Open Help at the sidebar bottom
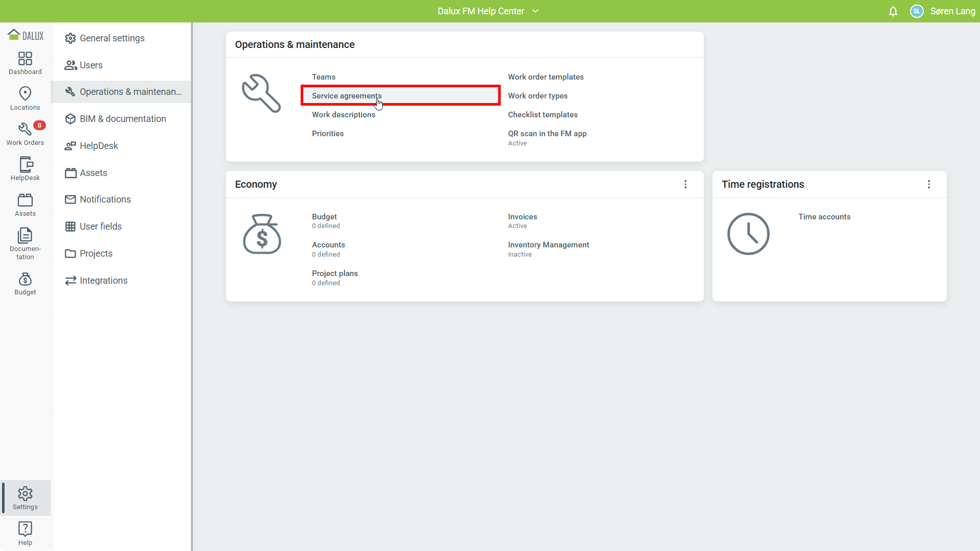Image resolution: width=980 pixels, height=551 pixels. pos(25,534)
